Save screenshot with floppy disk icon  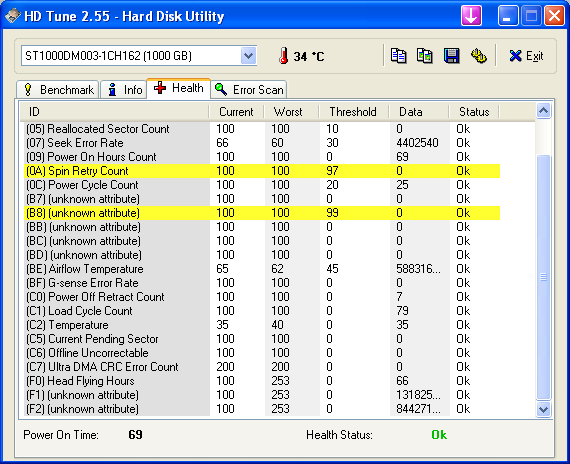(451, 56)
